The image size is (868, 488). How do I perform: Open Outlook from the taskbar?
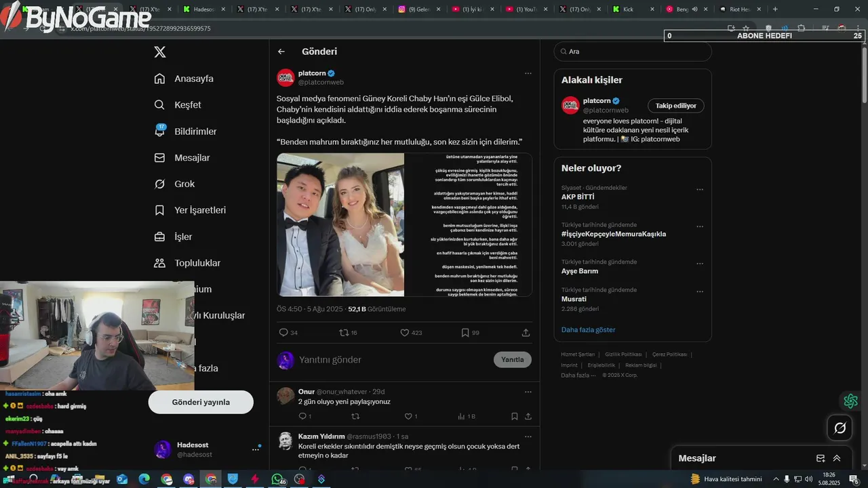tap(122, 479)
